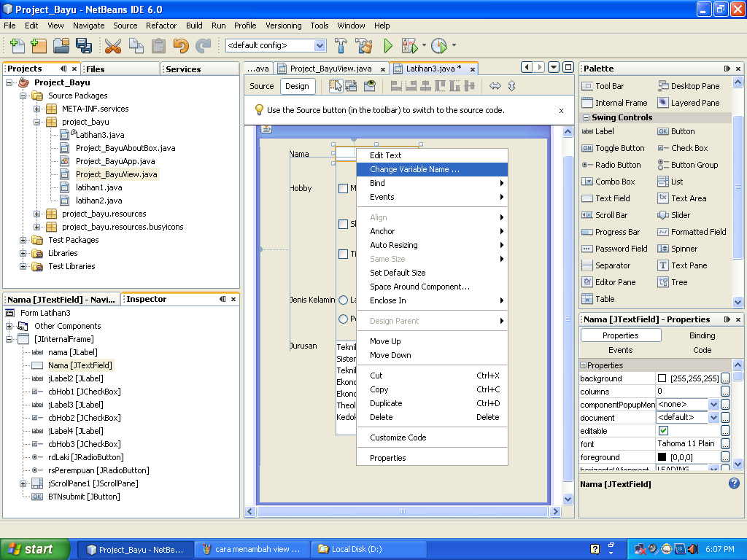
Task: Select BTNsubmit [JButton] in Inspector
Action: coord(84,497)
